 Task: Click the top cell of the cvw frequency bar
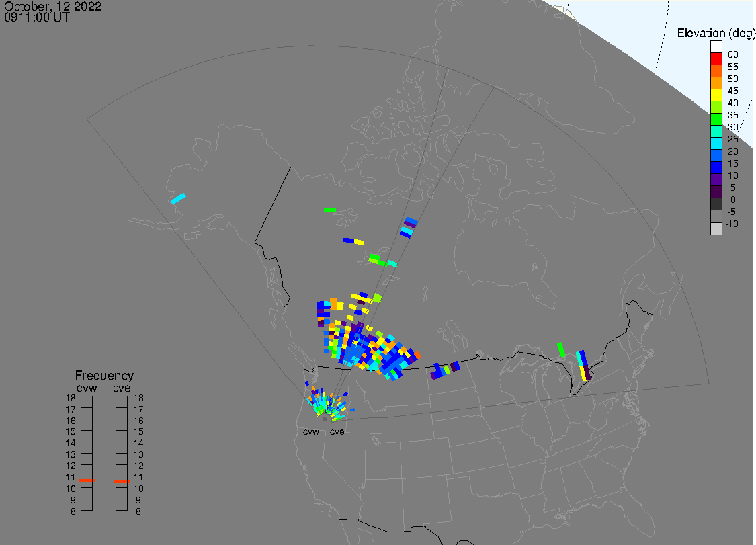tap(87, 402)
